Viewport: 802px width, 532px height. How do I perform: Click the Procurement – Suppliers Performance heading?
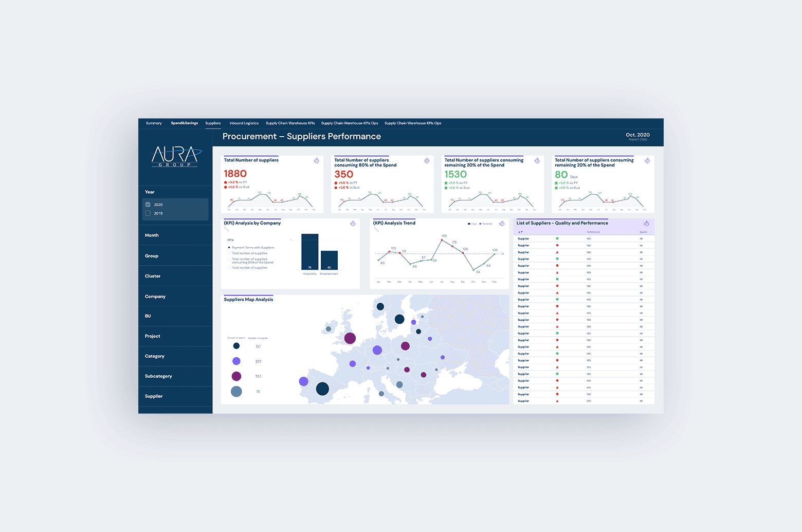click(x=302, y=136)
